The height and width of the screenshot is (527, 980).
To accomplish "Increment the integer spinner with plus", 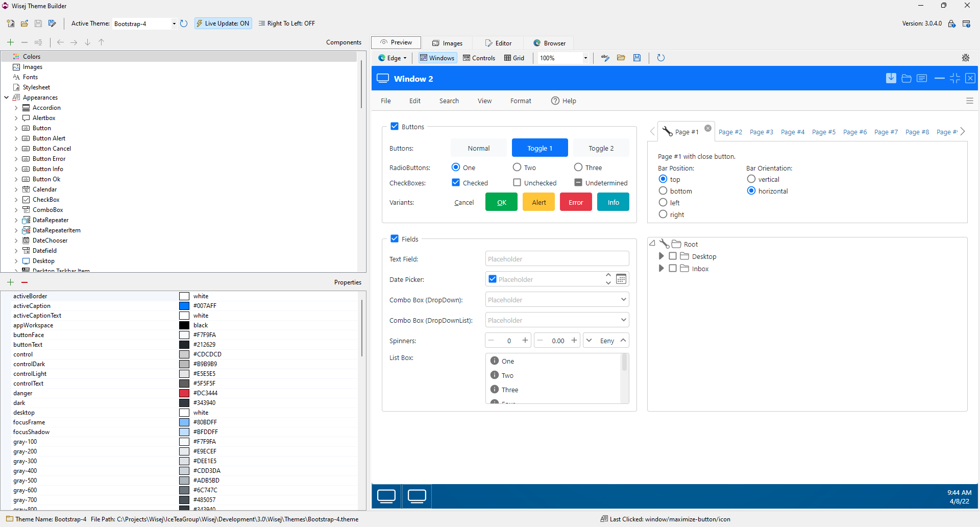I will click(525, 340).
